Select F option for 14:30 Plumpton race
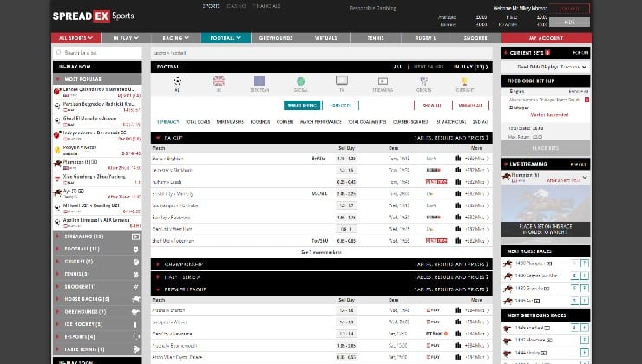Screen dimensions: 642x364 point(585,263)
